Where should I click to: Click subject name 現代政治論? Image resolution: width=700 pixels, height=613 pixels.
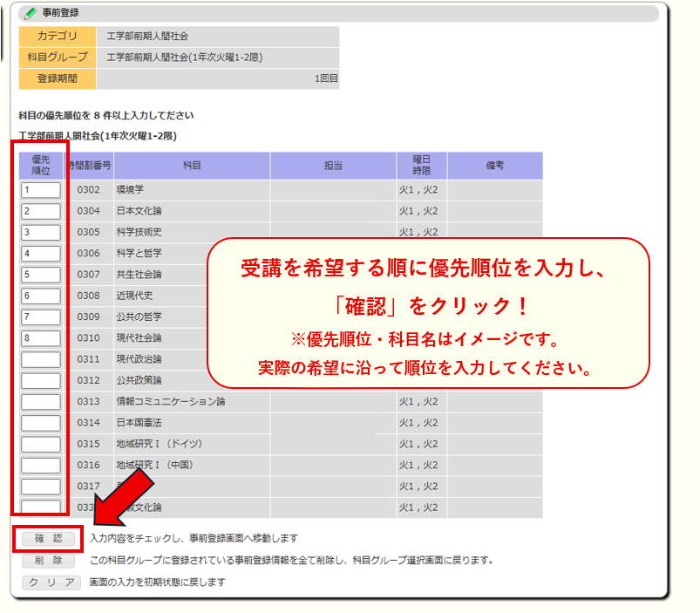[x=139, y=359]
